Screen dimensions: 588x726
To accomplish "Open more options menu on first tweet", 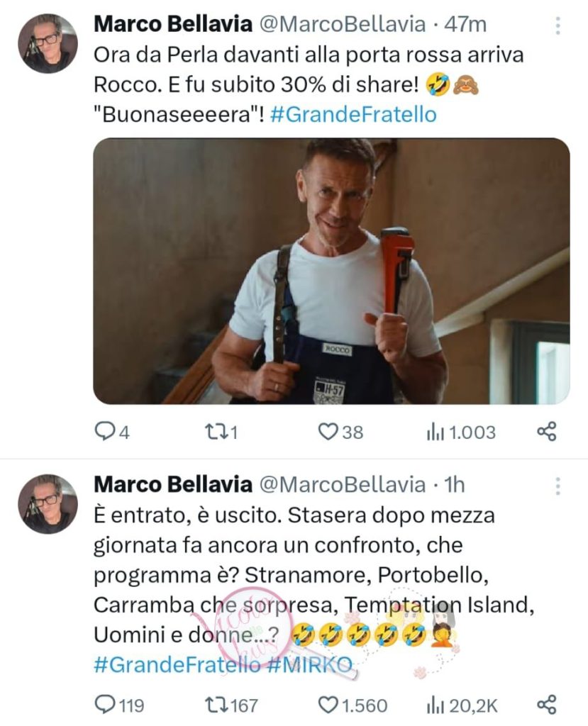I will click(558, 26).
